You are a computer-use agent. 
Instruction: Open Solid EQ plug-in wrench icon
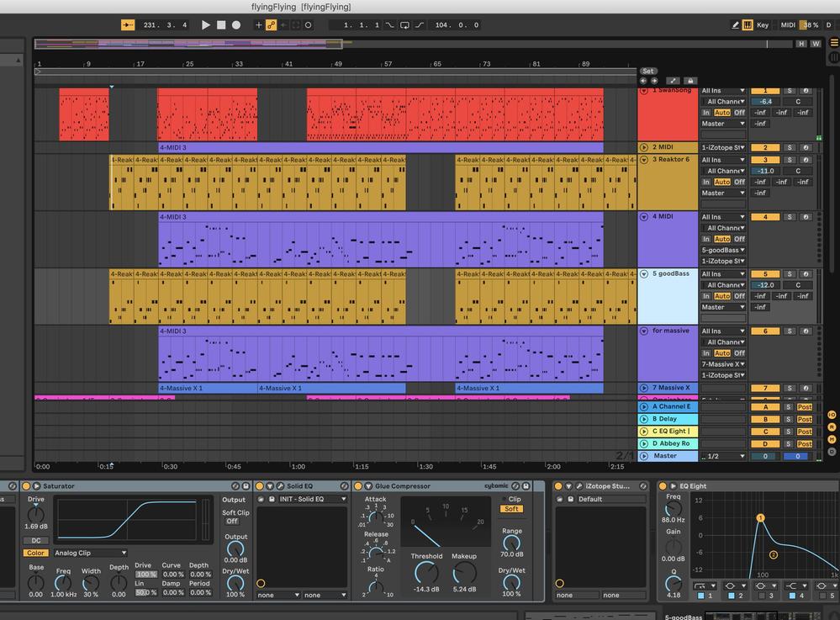click(280, 486)
